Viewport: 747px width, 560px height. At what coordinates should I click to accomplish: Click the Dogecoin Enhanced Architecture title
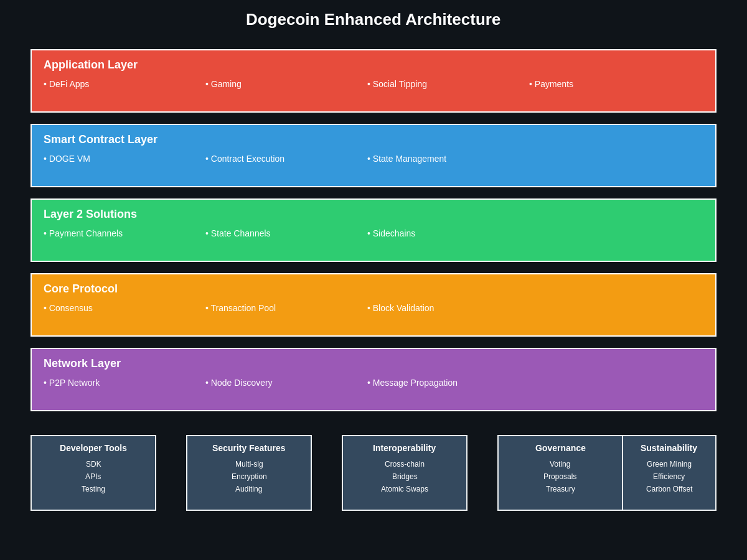[373, 19]
